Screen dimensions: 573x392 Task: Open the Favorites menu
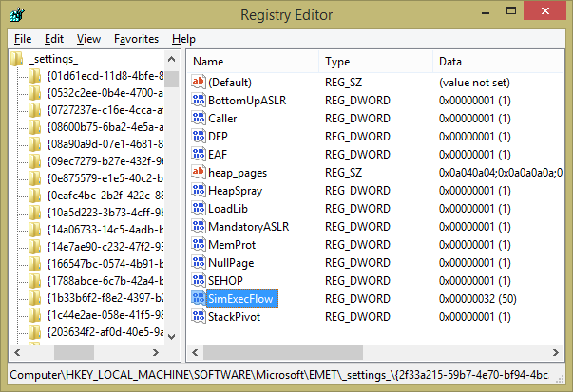click(136, 39)
